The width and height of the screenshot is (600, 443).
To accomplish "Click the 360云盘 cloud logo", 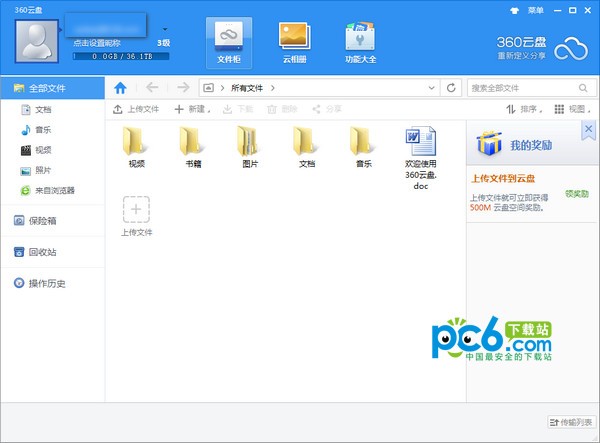I will (x=543, y=48).
